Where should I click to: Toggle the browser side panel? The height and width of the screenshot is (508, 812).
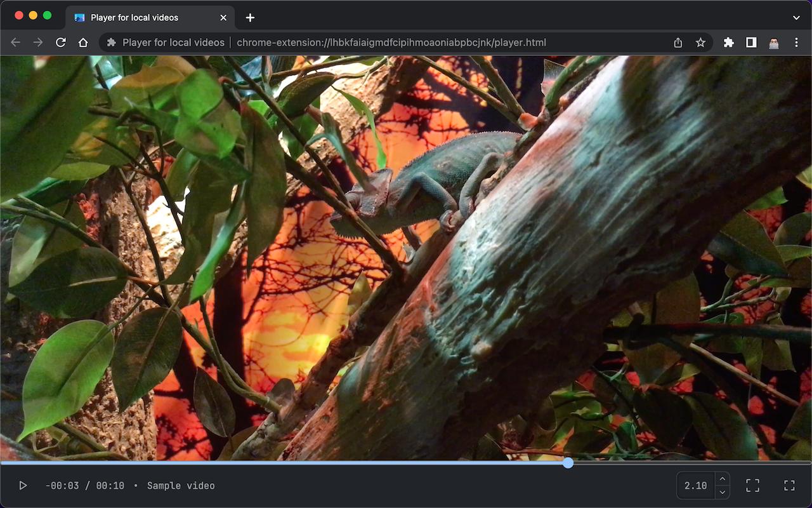coord(751,43)
